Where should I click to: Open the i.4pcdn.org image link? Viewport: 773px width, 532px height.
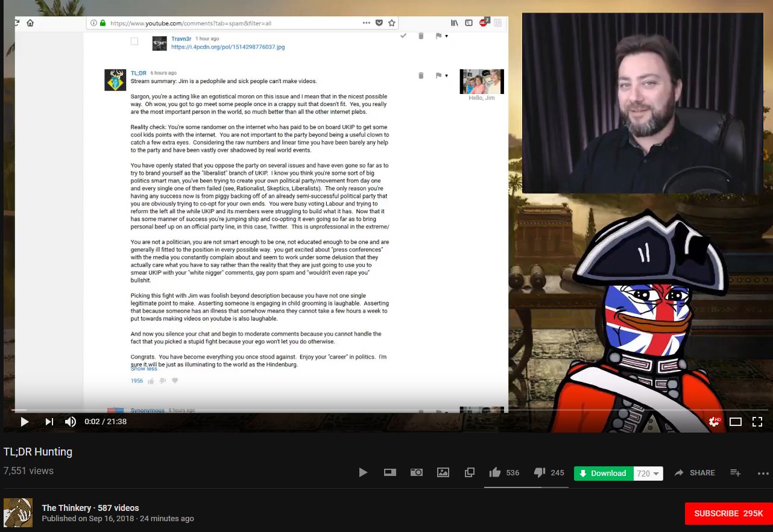228,46
